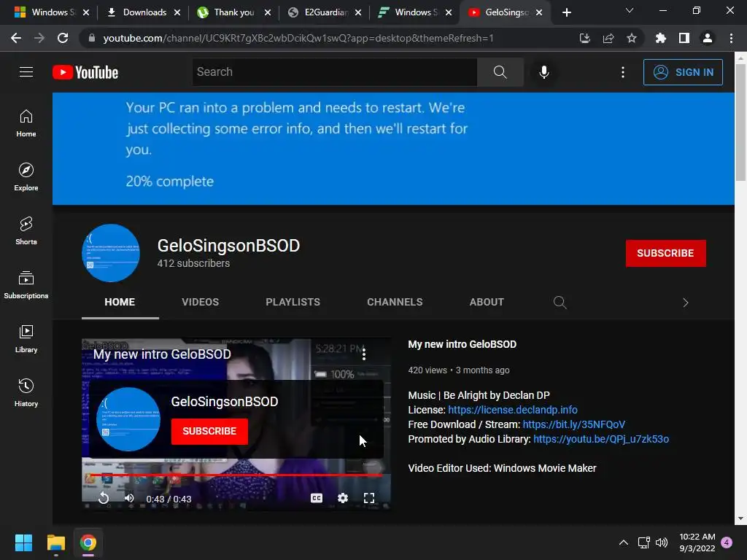747x560 pixels.
Task: Open Subscriptions in the sidebar
Action: (x=26, y=284)
